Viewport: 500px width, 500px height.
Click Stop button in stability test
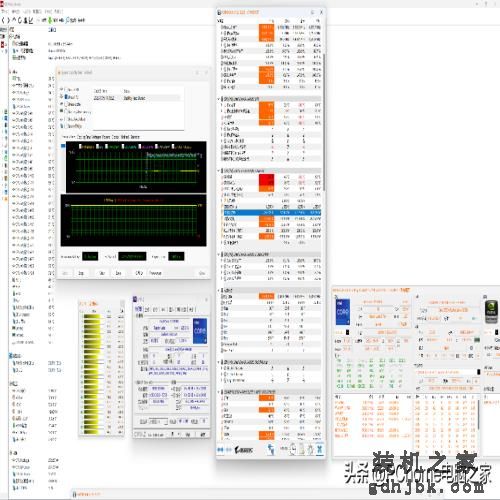[81, 273]
